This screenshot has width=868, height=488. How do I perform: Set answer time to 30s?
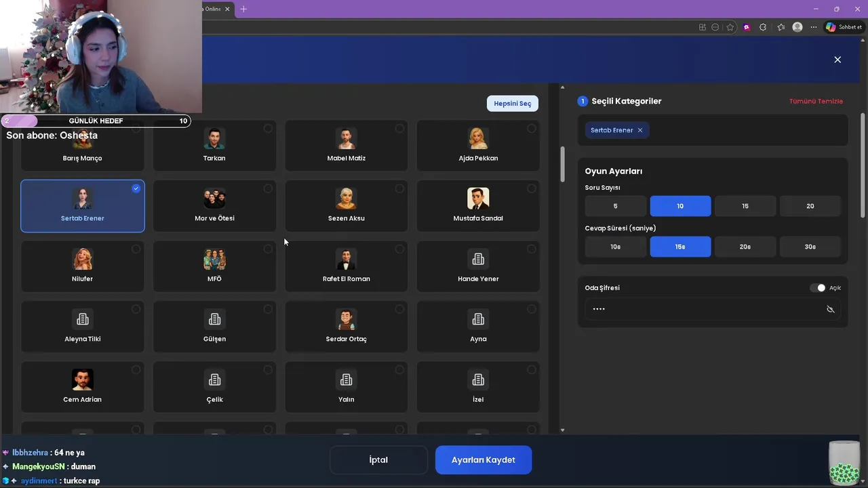[x=810, y=247]
